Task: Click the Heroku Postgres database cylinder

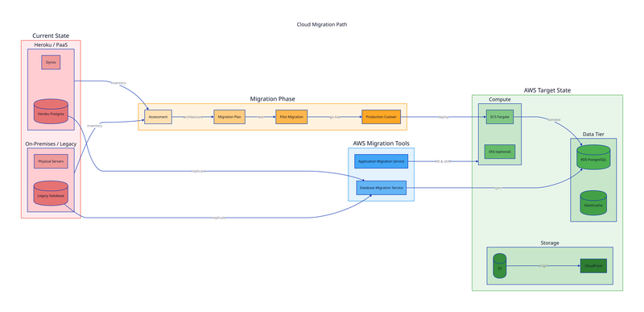Action: (x=51, y=111)
